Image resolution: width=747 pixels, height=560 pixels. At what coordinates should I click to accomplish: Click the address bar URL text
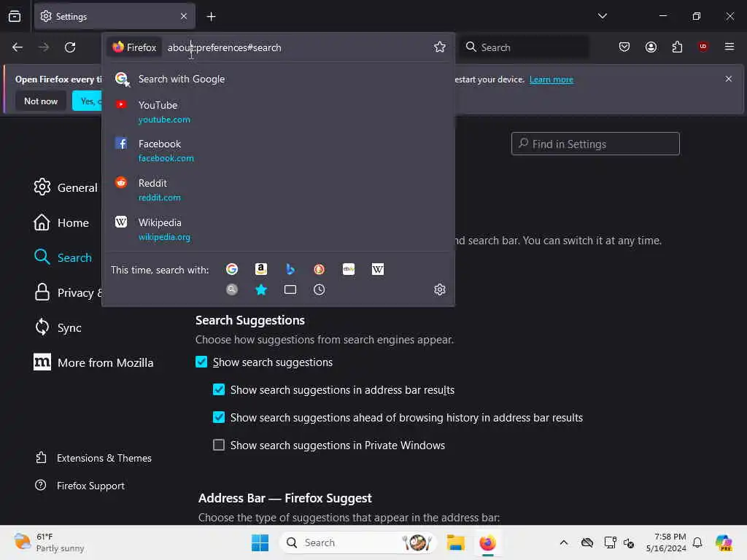[225, 47]
